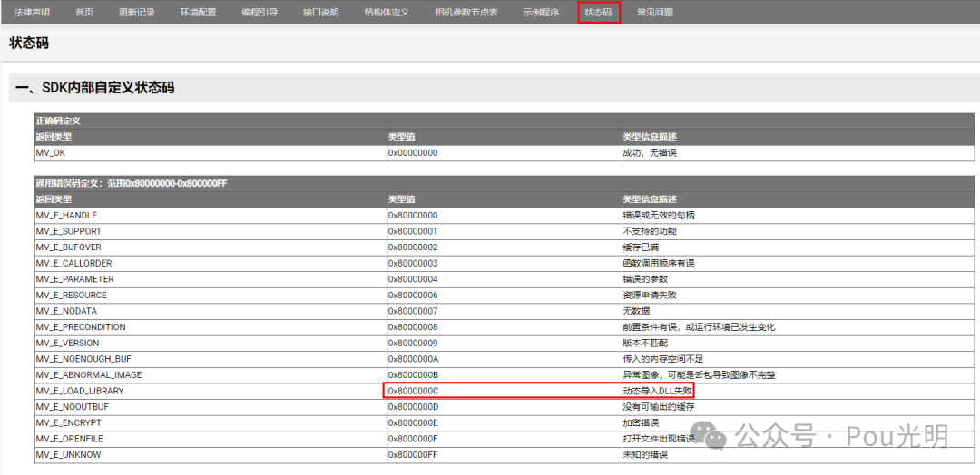Image resolution: width=980 pixels, height=475 pixels.
Task: Go to the 首页 tab
Action: pos(84,12)
